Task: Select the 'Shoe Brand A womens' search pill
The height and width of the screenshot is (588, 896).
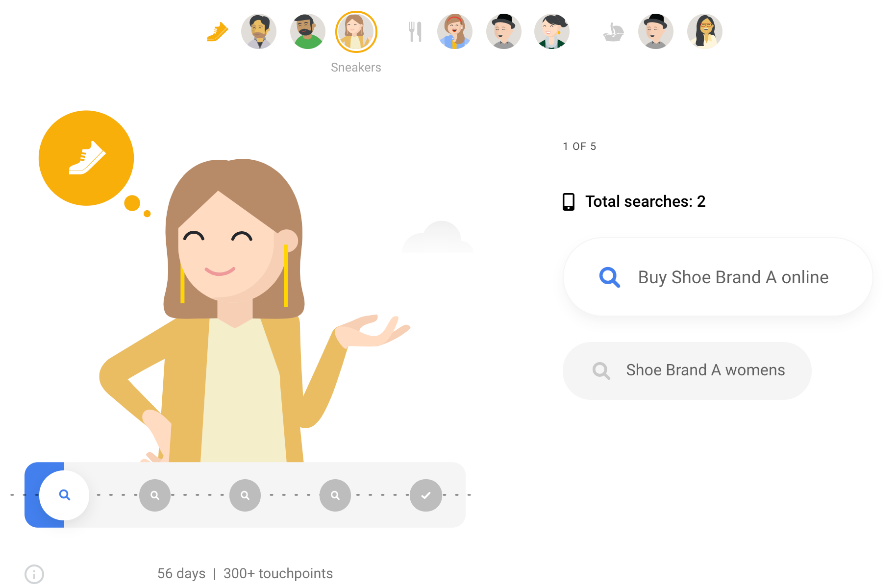Action: (687, 370)
